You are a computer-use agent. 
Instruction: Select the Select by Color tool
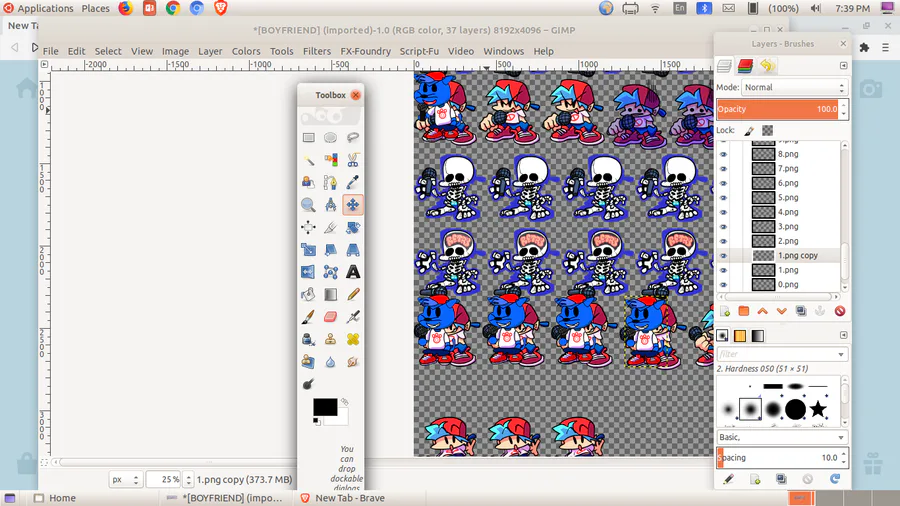coord(330,160)
